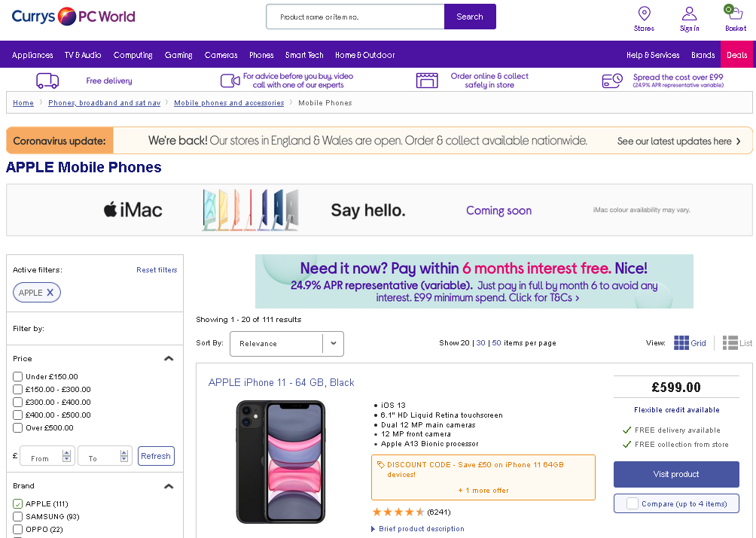Tick Compare checkbox for iPhone 11
The height and width of the screenshot is (538, 756).
coord(632,503)
